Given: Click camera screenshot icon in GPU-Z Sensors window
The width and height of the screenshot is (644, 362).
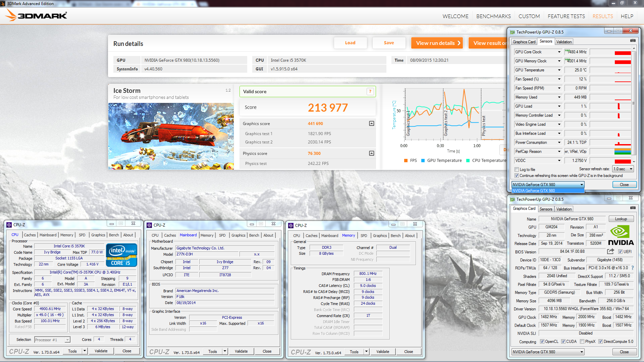Looking at the screenshot, I should coord(633,41).
